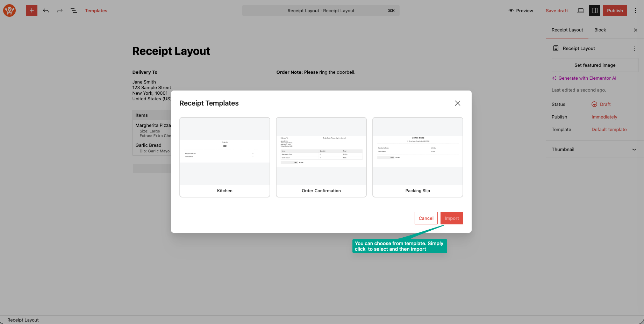Image resolution: width=644 pixels, height=324 pixels.
Task: Click the site logo icon in top bar
Action: 9,10
